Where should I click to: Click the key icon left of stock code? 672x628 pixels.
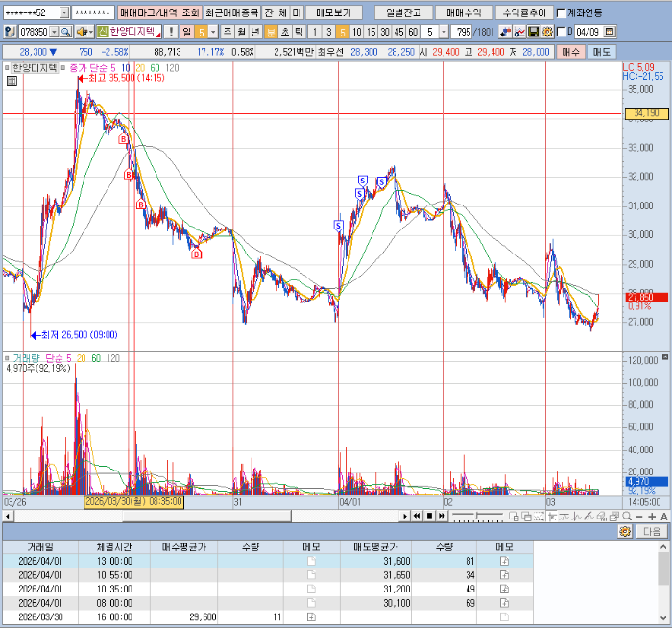(10, 32)
